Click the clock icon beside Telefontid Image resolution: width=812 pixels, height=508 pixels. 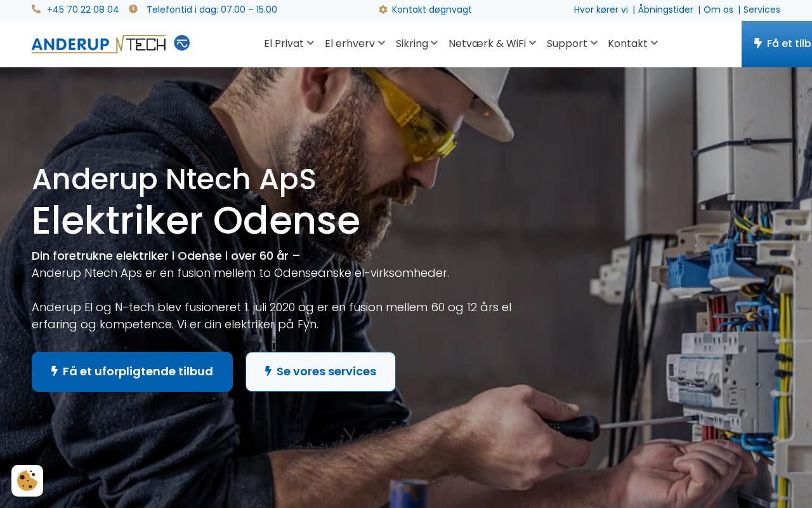pyautogui.click(x=133, y=10)
